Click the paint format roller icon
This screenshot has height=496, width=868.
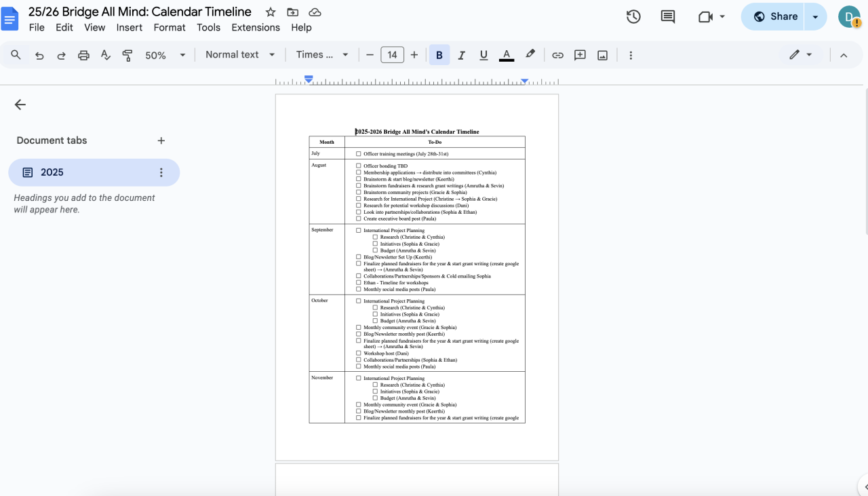coord(127,56)
